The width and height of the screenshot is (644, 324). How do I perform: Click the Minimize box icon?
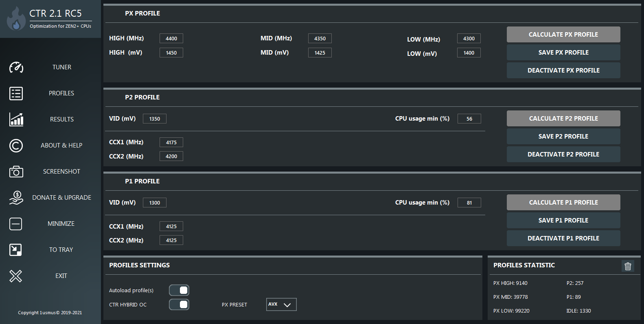16,224
